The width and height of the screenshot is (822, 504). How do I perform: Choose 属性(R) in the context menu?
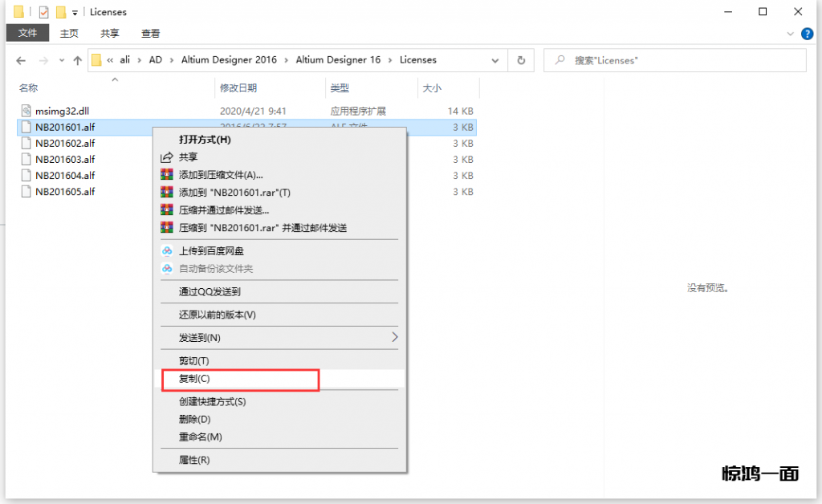pyautogui.click(x=194, y=460)
